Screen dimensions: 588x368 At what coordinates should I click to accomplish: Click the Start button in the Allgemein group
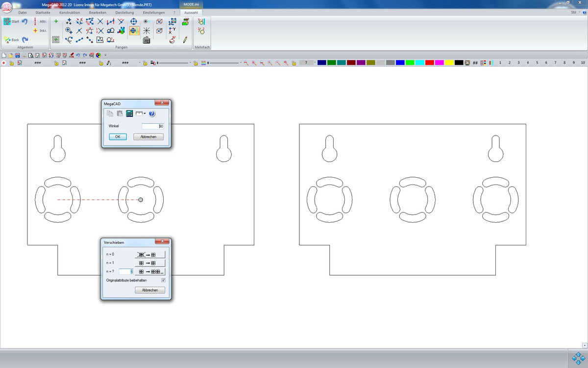click(x=11, y=22)
